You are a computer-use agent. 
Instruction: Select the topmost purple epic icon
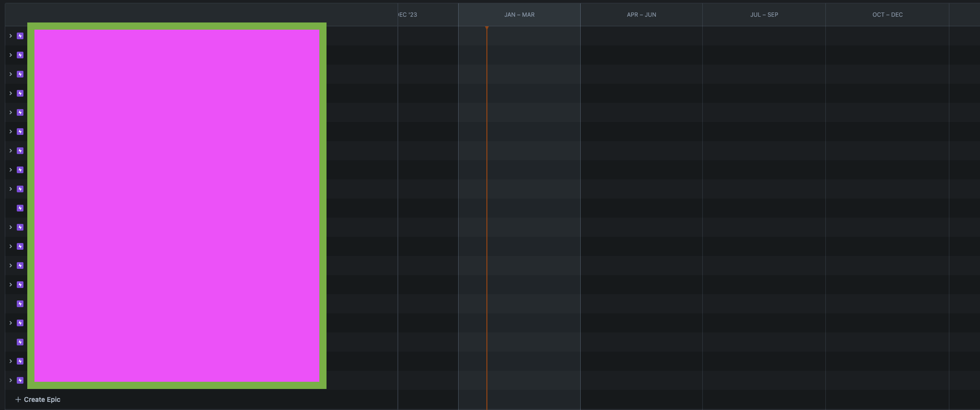point(20,36)
